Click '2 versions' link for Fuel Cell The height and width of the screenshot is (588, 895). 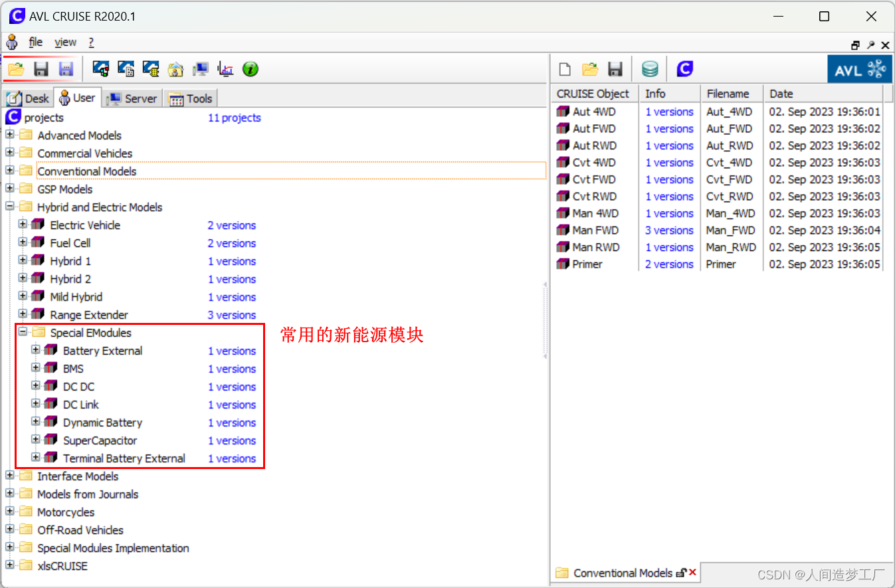pyautogui.click(x=232, y=243)
